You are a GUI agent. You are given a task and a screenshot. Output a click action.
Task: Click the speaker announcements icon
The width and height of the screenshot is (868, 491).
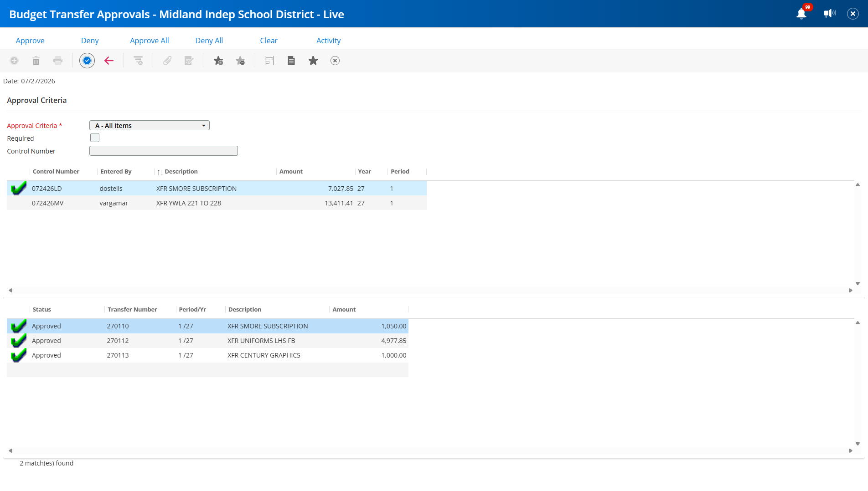(830, 14)
